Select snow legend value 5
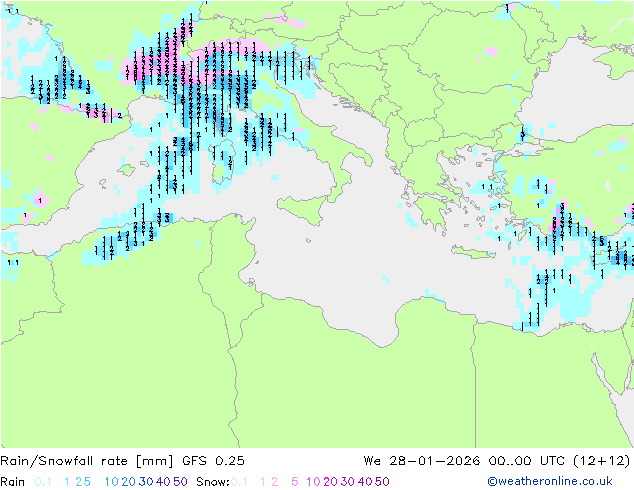The width and height of the screenshot is (634, 490). click(295, 482)
